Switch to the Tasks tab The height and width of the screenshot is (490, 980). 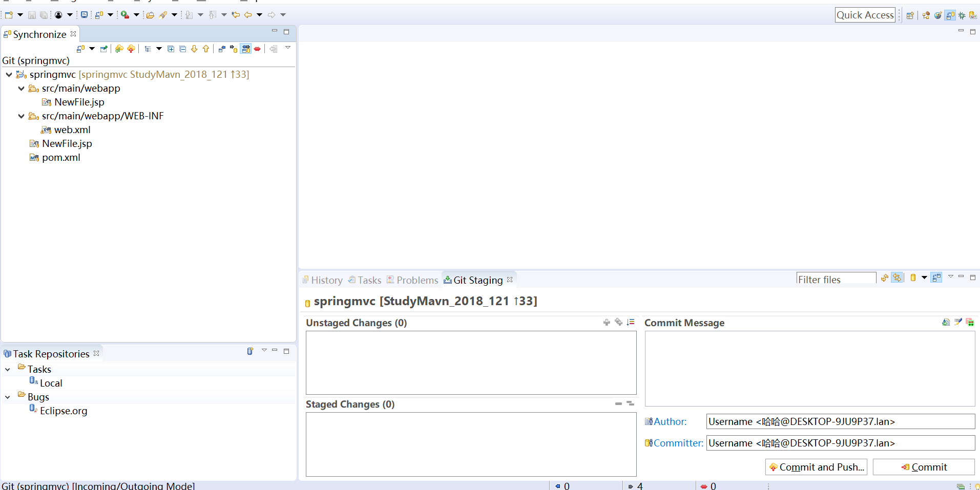(365, 280)
